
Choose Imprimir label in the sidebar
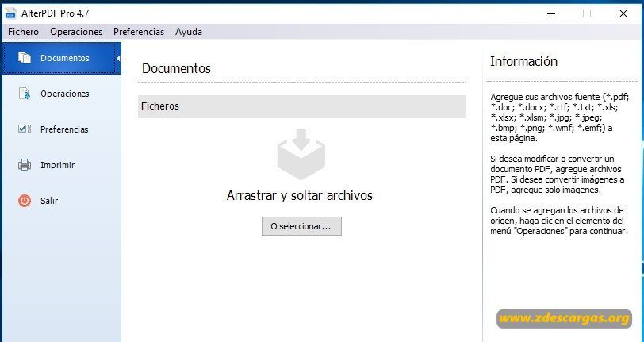tap(57, 165)
